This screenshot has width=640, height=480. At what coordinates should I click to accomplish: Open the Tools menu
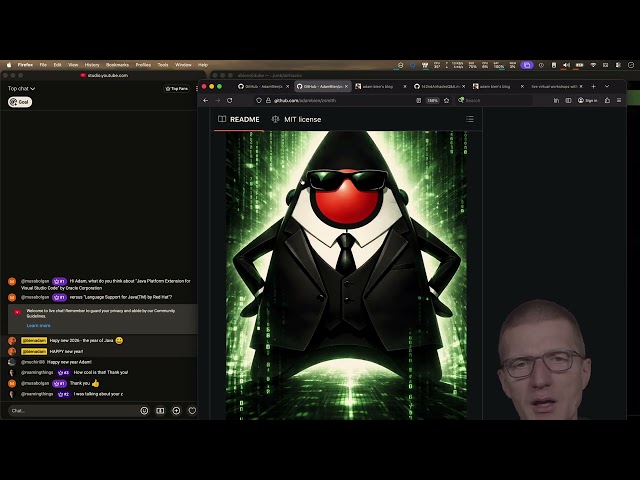coord(163,65)
